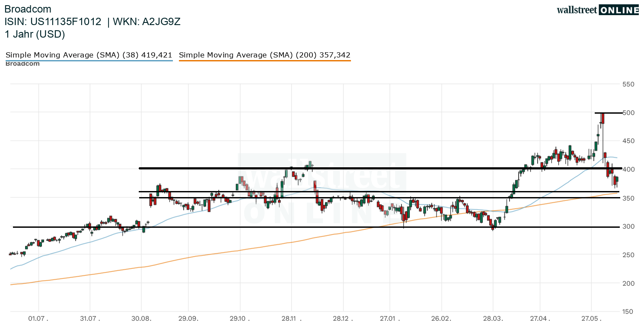644x322 pixels.
Task: Click the small bold Broadcom series label
Action: click(x=22, y=64)
